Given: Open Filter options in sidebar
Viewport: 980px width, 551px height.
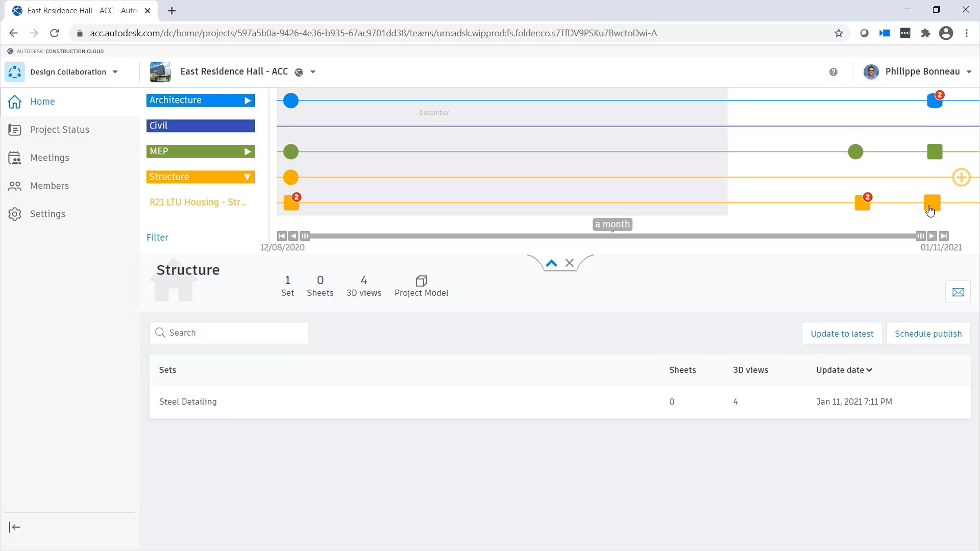Looking at the screenshot, I should [157, 237].
